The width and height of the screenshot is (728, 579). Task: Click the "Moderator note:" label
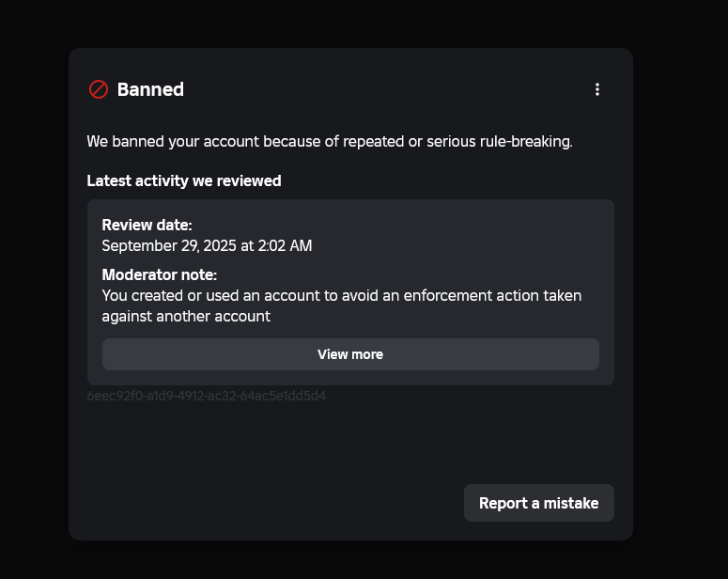(x=160, y=274)
